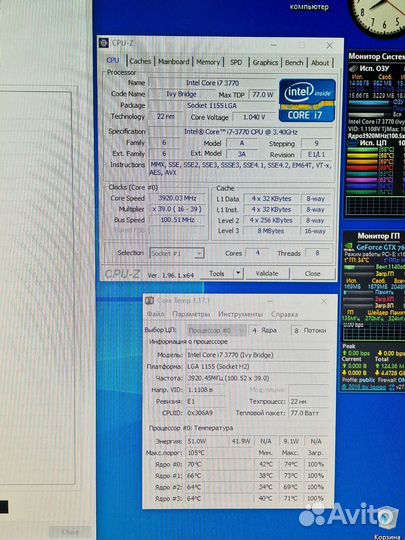Open the Справка menu in Core Temp
The height and width of the screenshot is (540, 405).
(284, 314)
